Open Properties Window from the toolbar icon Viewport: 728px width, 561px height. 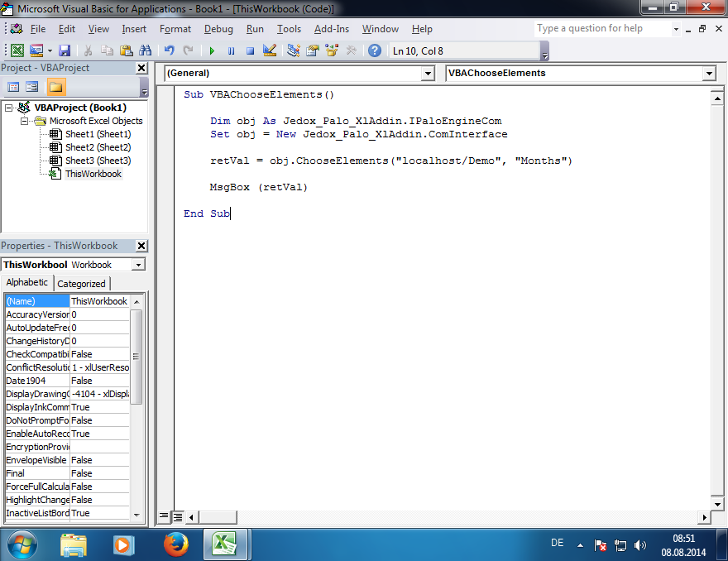point(313,50)
